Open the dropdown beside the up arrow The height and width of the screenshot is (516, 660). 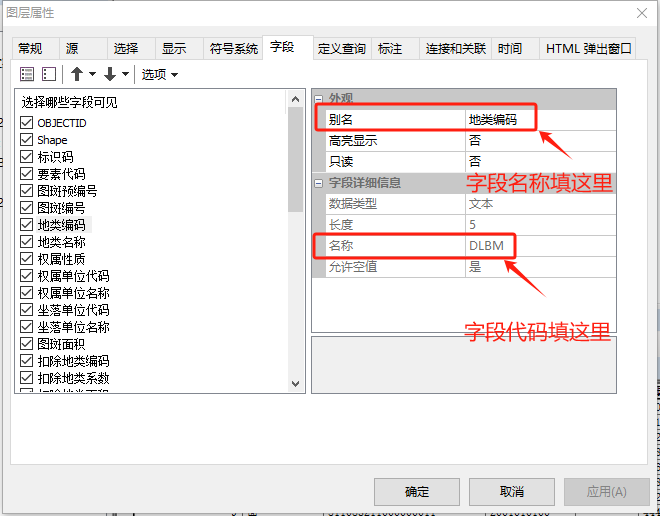[93, 74]
